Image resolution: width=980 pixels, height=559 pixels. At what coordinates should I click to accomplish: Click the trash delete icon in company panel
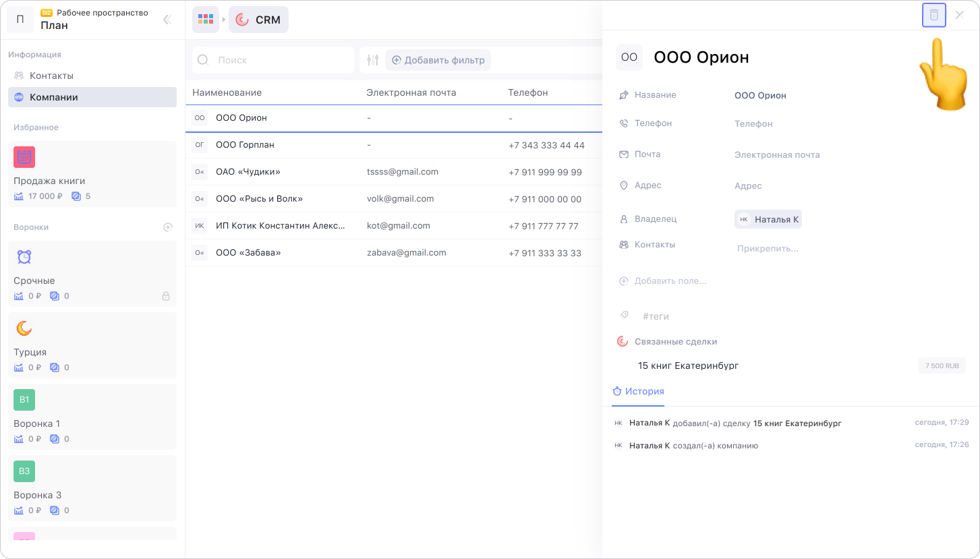click(x=933, y=15)
